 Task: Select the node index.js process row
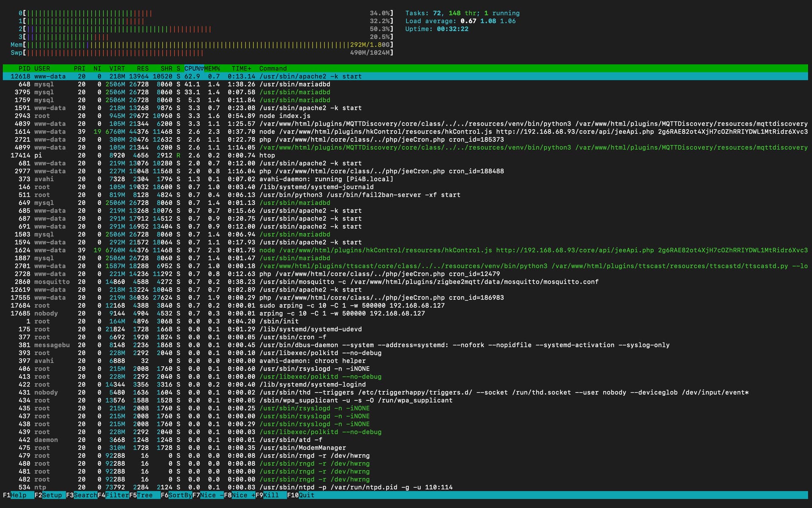pos(285,116)
